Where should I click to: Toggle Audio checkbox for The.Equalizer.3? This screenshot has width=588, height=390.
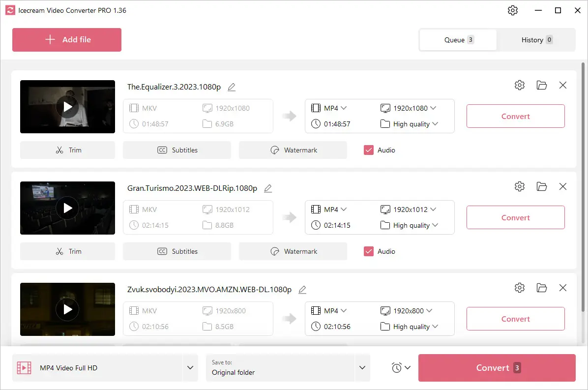click(369, 150)
